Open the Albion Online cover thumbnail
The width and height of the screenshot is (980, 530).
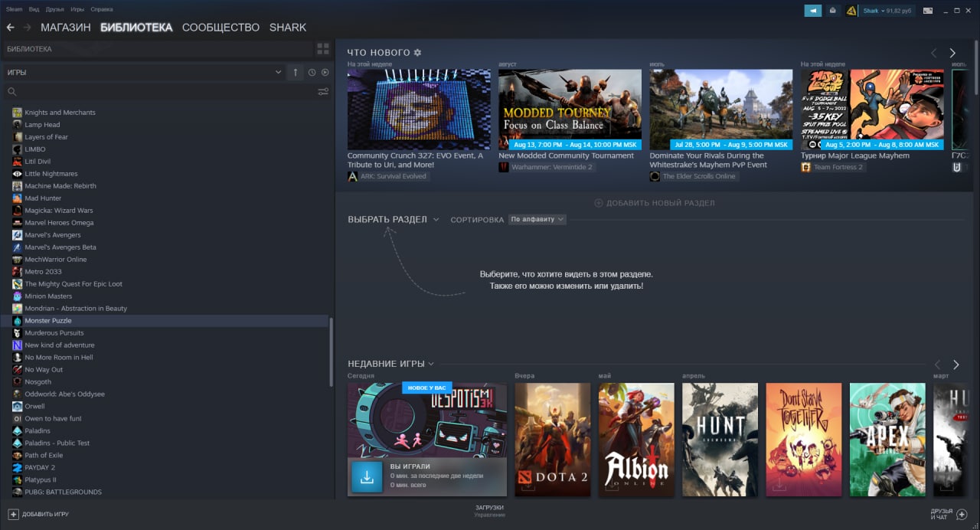[636, 440]
